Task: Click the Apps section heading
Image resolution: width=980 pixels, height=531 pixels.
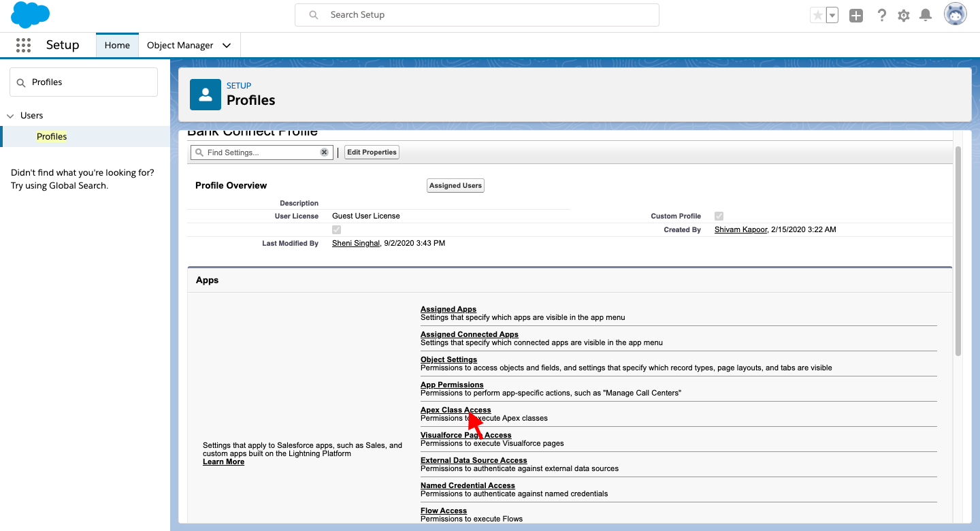Action: coord(208,280)
